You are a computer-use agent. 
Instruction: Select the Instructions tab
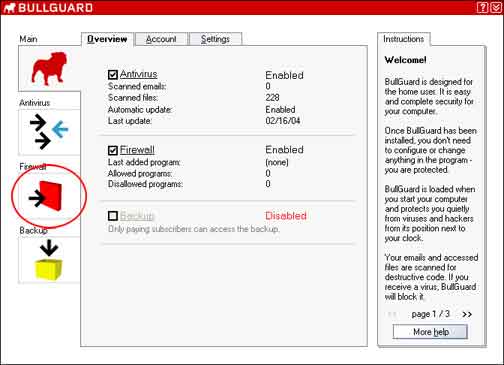click(403, 39)
